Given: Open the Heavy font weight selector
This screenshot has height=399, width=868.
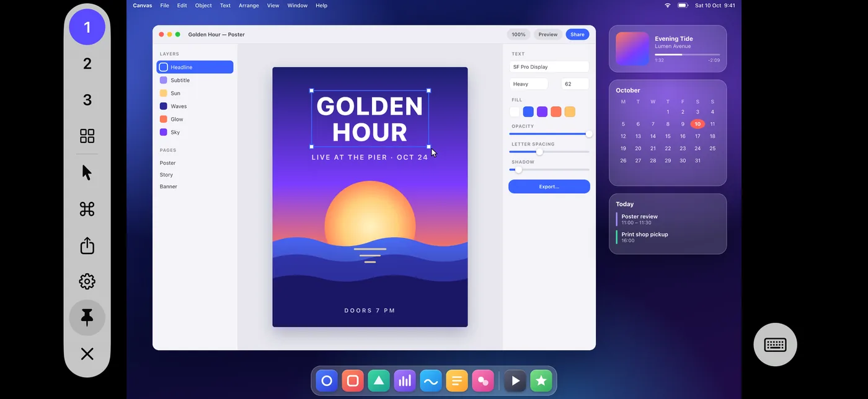Looking at the screenshot, I should 529,84.
